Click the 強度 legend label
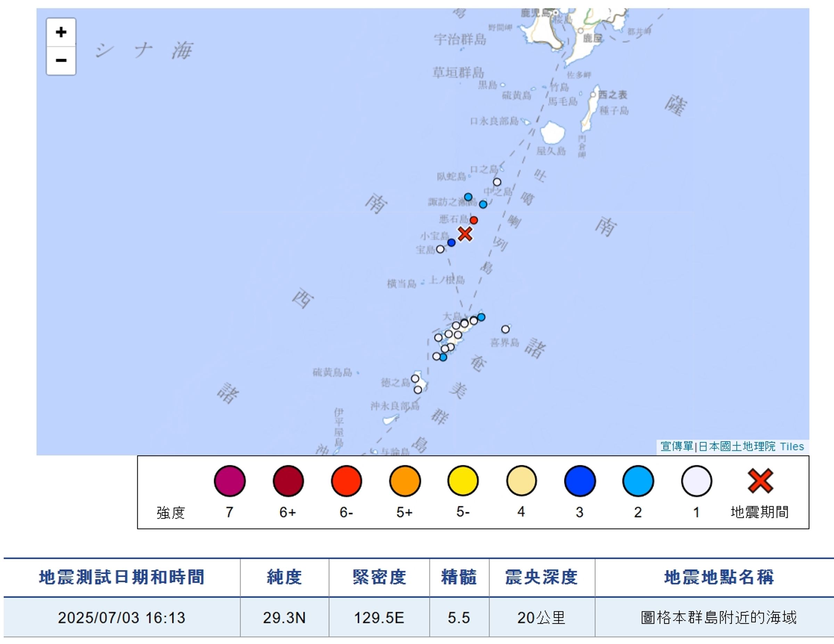Screen dimensions: 834x644 pyautogui.click(x=171, y=513)
